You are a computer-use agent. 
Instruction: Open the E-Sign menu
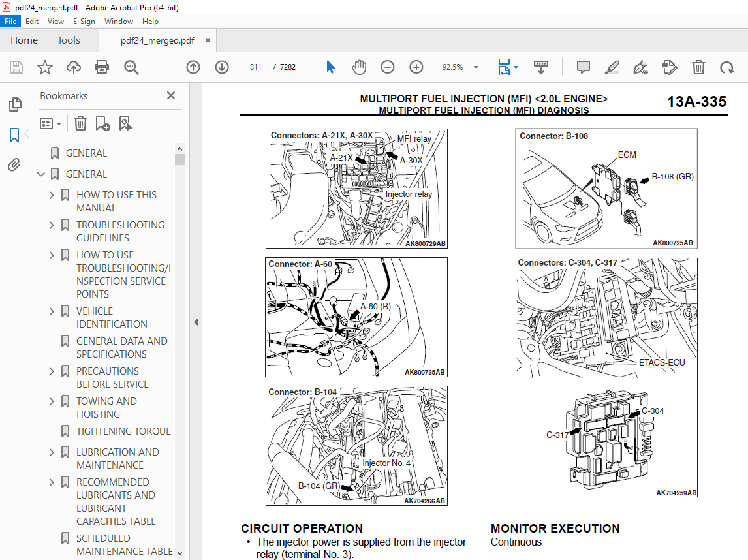(x=84, y=22)
